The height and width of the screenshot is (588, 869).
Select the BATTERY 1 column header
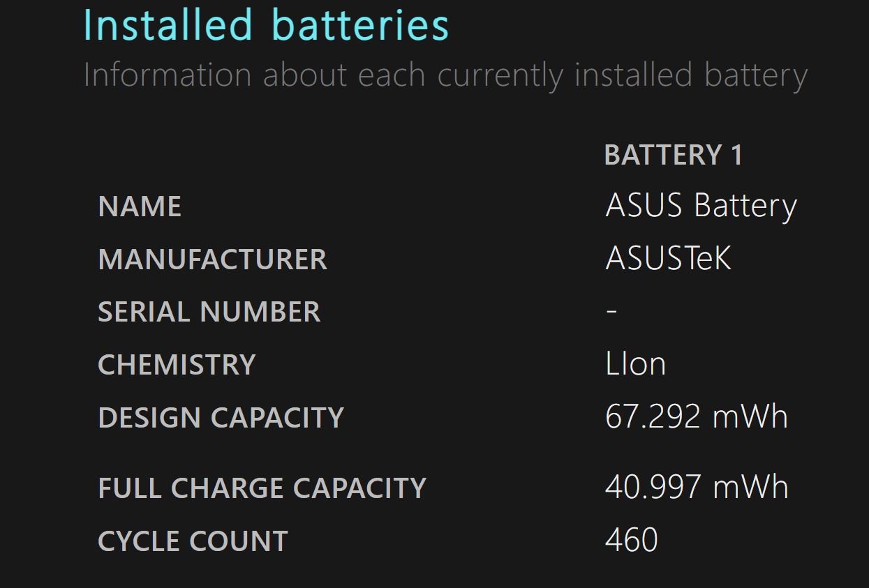[x=674, y=155]
